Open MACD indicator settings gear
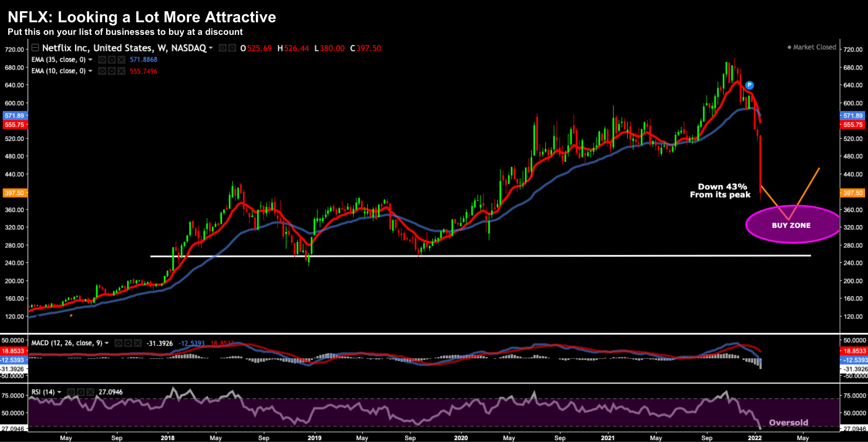 click(128, 343)
